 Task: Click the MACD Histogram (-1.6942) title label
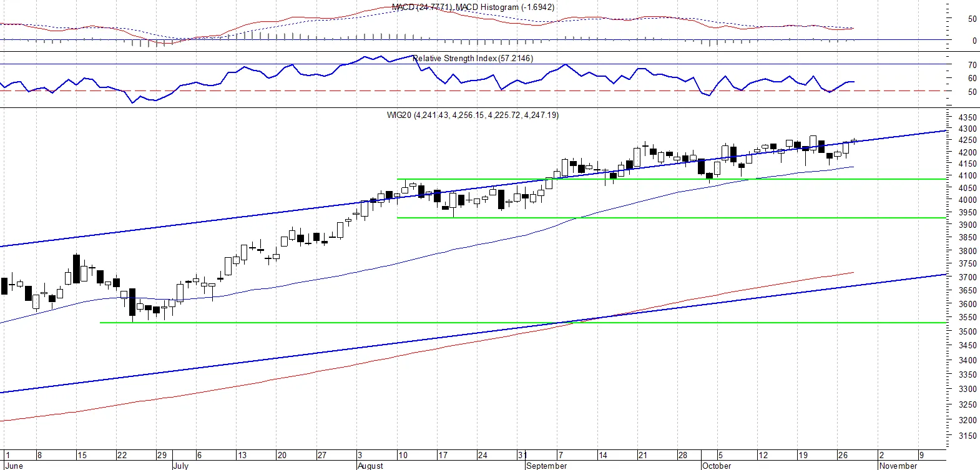pos(505,7)
